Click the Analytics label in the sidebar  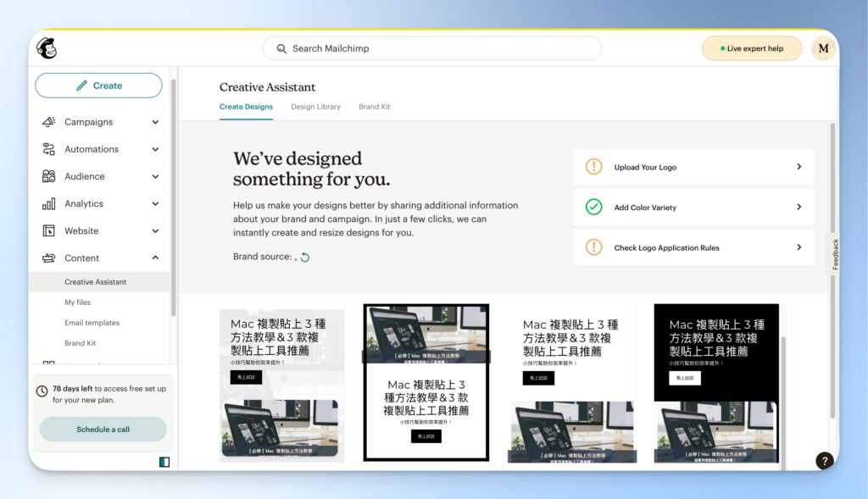tap(84, 203)
